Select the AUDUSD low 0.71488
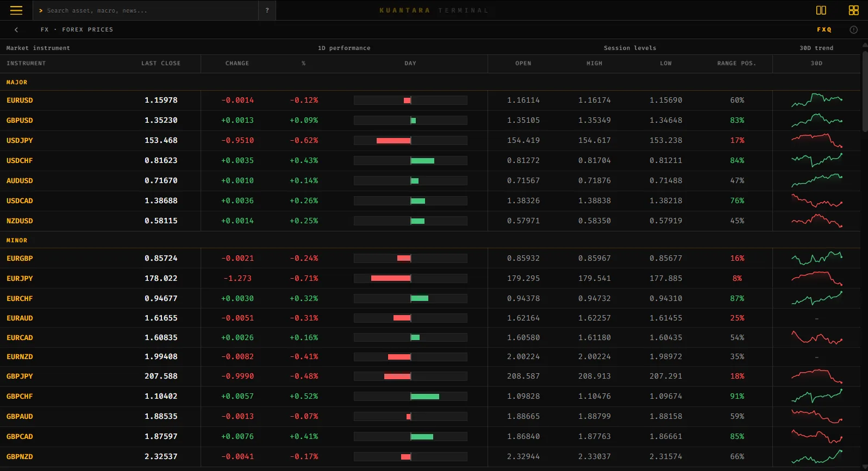This screenshot has width=868, height=471. pyautogui.click(x=666, y=181)
